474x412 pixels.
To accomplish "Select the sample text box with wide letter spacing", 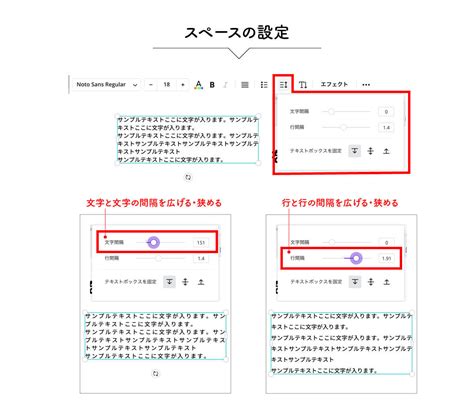I will click(155, 336).
